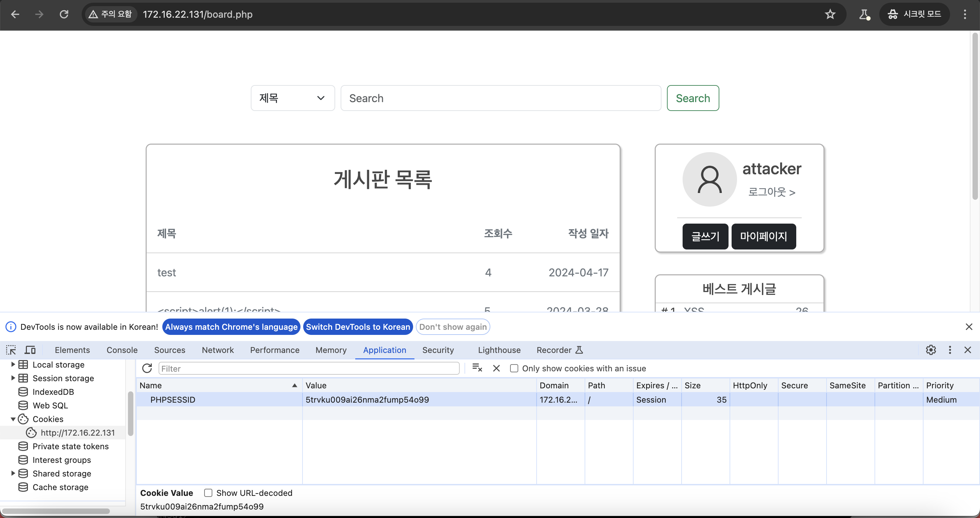Open DevTools customize three-dot menu

tap(950, 350)
